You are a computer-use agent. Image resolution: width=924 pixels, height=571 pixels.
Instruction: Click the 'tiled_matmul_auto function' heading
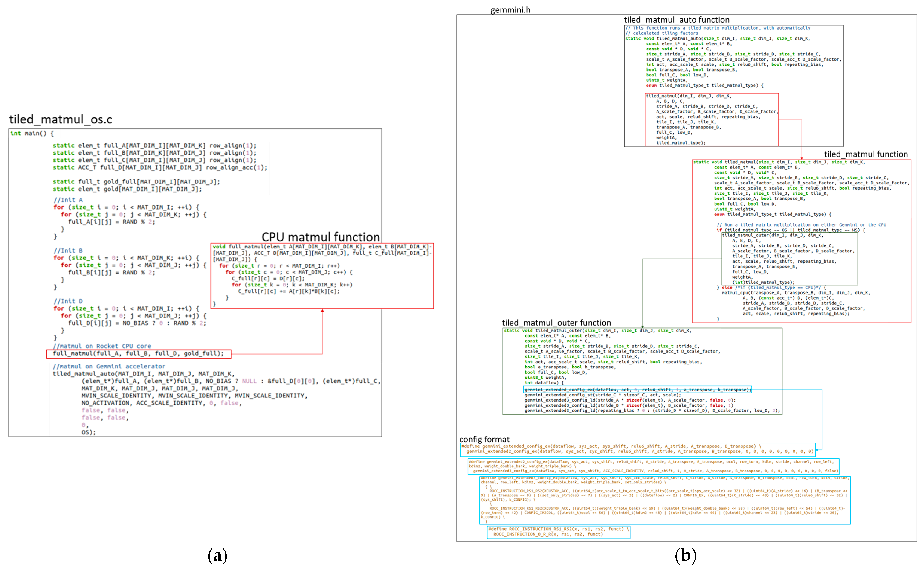(x=676, y=20)
